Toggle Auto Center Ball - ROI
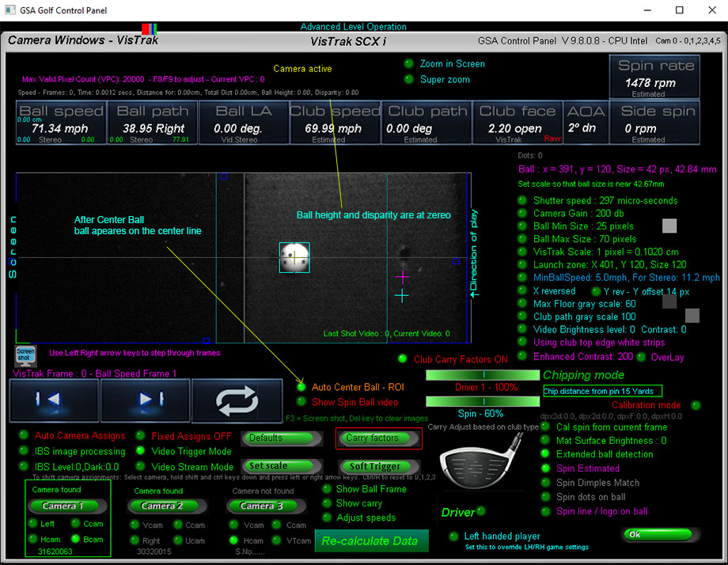The height and width of the screenshot is (565, 728). tap(301, 387)
